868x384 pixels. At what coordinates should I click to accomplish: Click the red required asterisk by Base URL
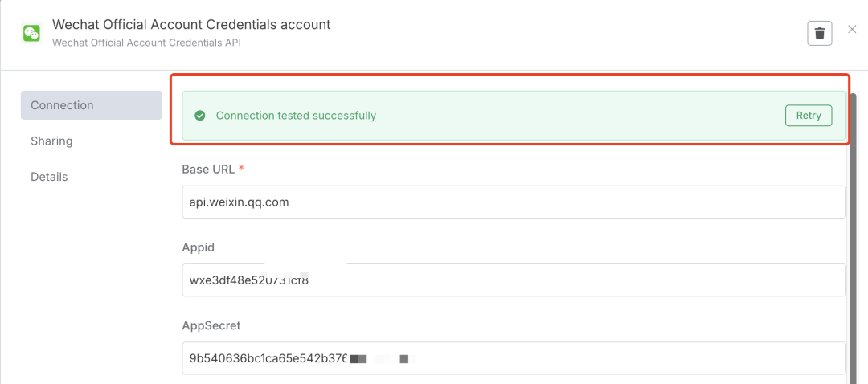(242, 170)
